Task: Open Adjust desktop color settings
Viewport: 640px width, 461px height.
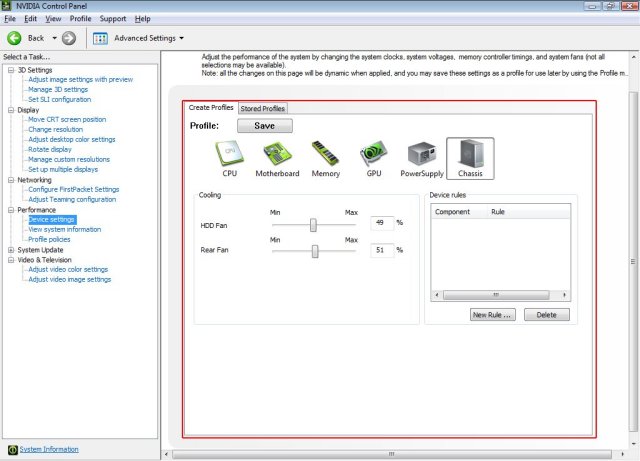Action: click(72, 139)
